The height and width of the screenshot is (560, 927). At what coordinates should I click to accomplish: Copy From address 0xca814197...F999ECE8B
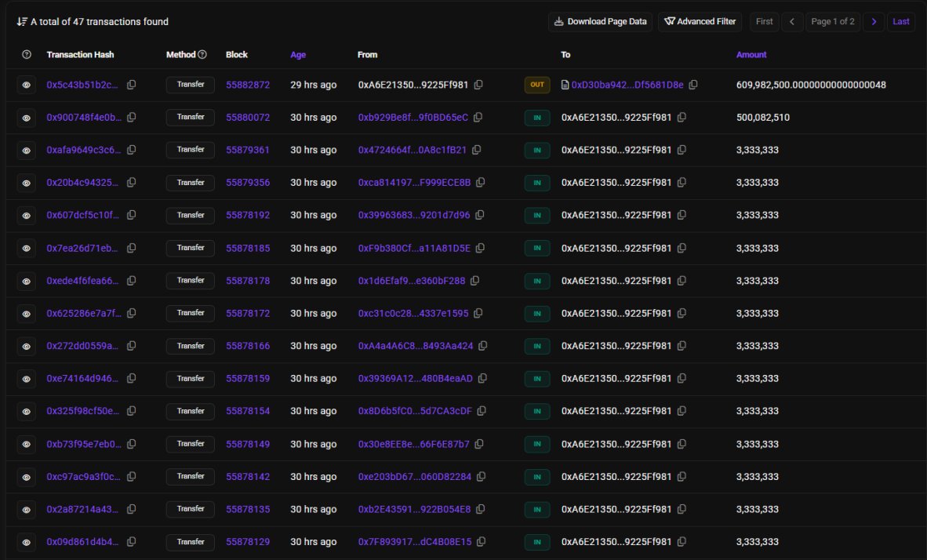pos(481,182)
